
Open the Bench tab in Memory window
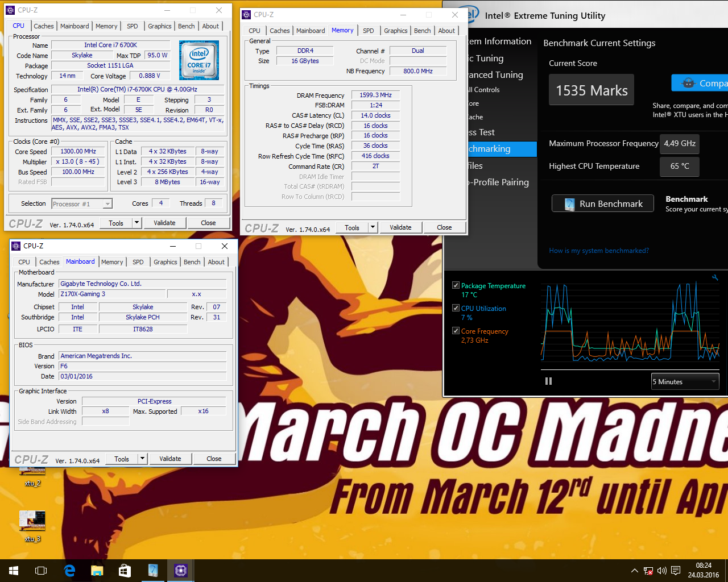(x=422, y=31)
